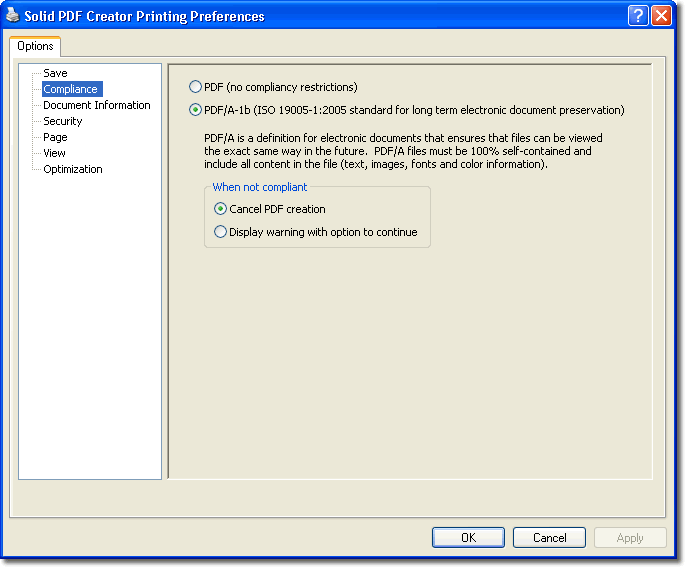Open context help with question mark button
This screenshot has height=569, width=687.
pyautogui.click(x=638, y=16)
